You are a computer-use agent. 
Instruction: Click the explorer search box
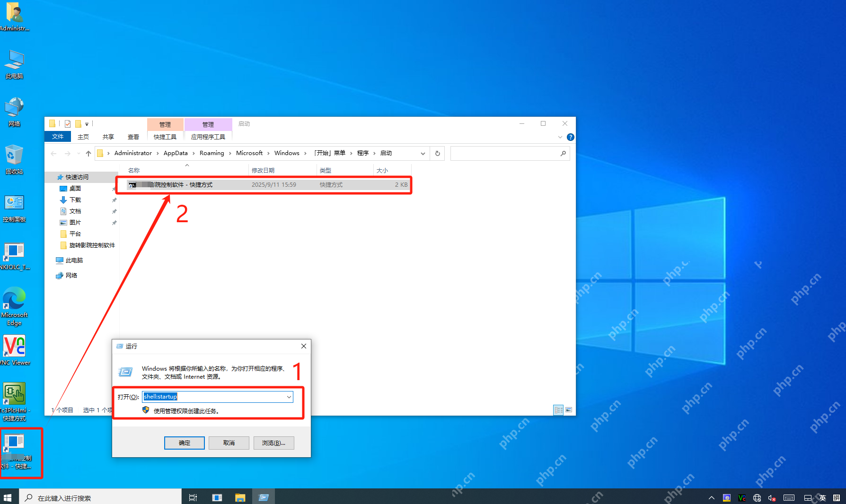(x=510, y=153)
